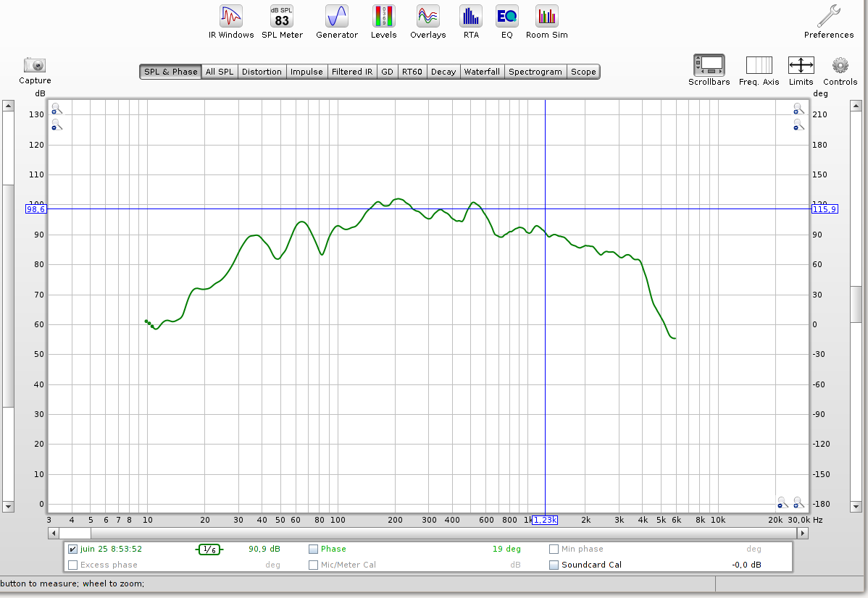Switch to the Filtered IR tab
868x598 pixels.
[x=352, y=72]
